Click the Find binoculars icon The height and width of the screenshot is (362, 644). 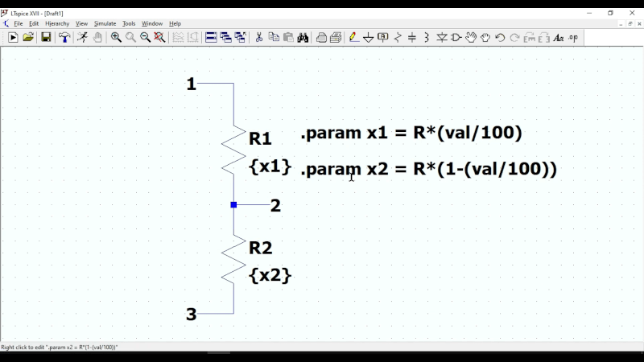pos(303,38)
